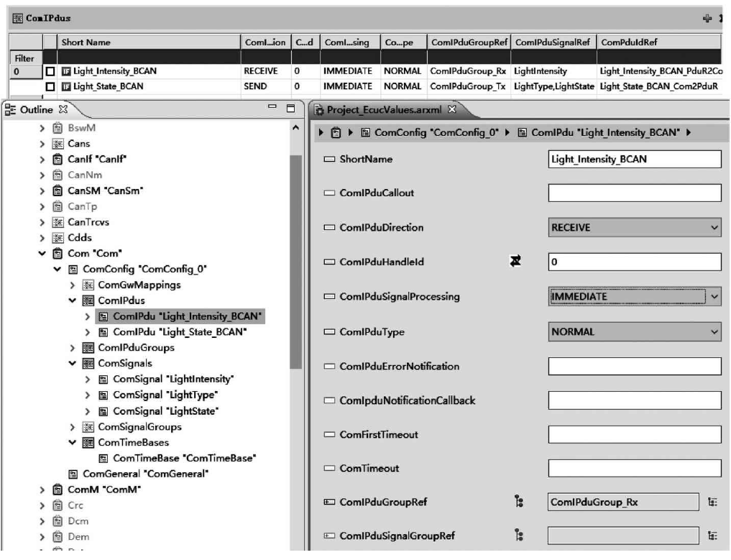
Task: Click the ComIPdu breadcrumb icon
Action: pyautogui.click(x=523, y=133)
